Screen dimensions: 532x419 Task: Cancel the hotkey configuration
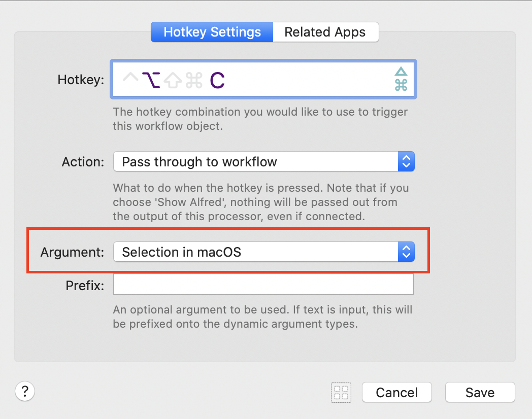pyautogui.click(x=396, y=392)
